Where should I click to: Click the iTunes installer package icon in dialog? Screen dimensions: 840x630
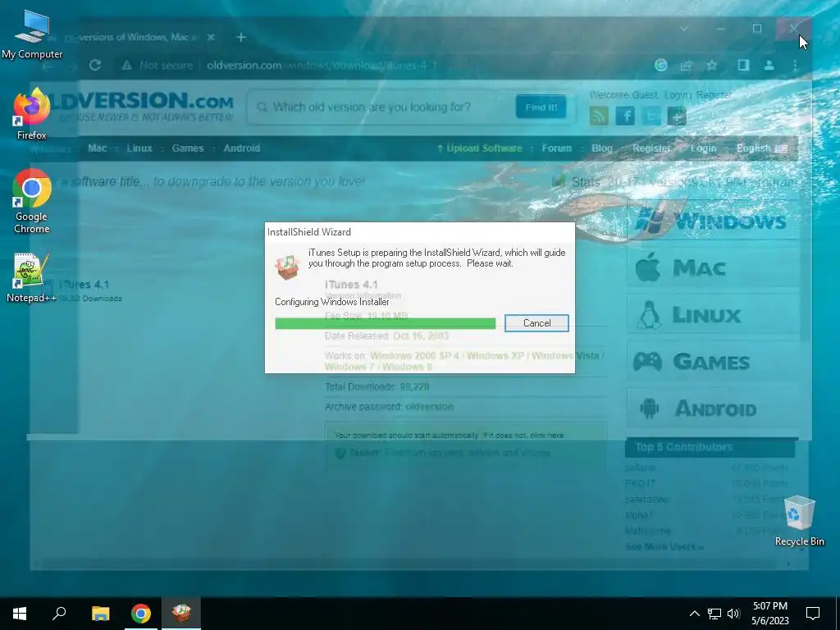tap(287, 267)
